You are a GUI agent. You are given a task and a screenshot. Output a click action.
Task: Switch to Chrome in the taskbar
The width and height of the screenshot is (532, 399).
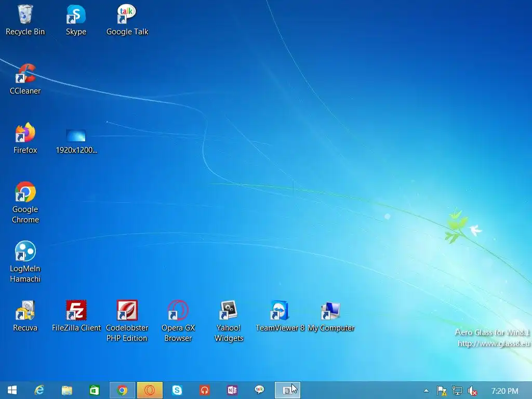[x=122, y=390]
